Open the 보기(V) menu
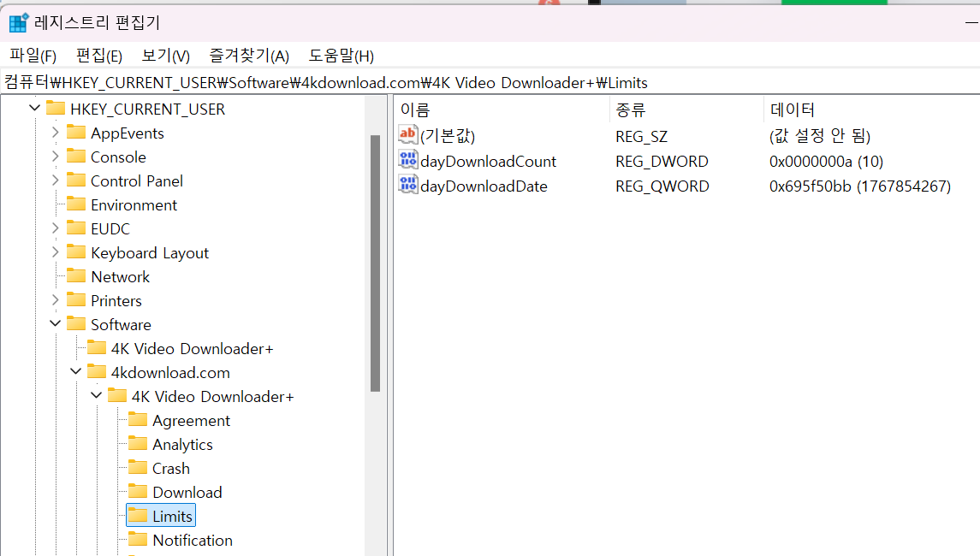 [x=166, y=56]
